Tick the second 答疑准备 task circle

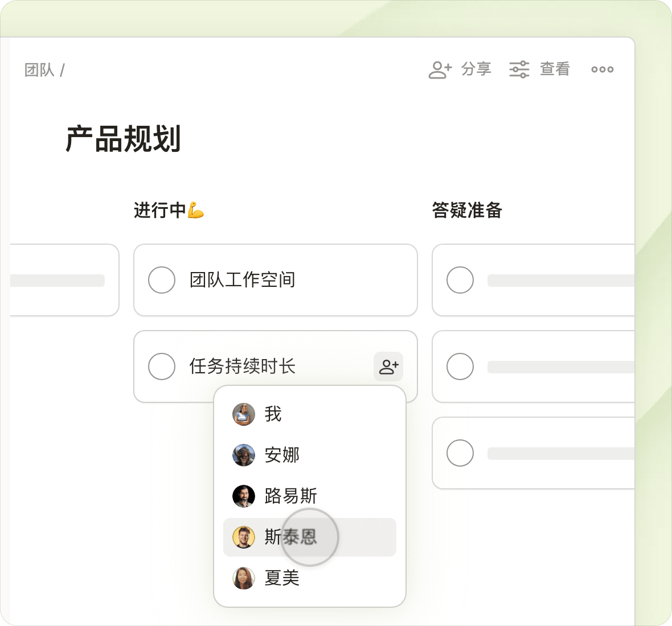click(x=460, y=366)
